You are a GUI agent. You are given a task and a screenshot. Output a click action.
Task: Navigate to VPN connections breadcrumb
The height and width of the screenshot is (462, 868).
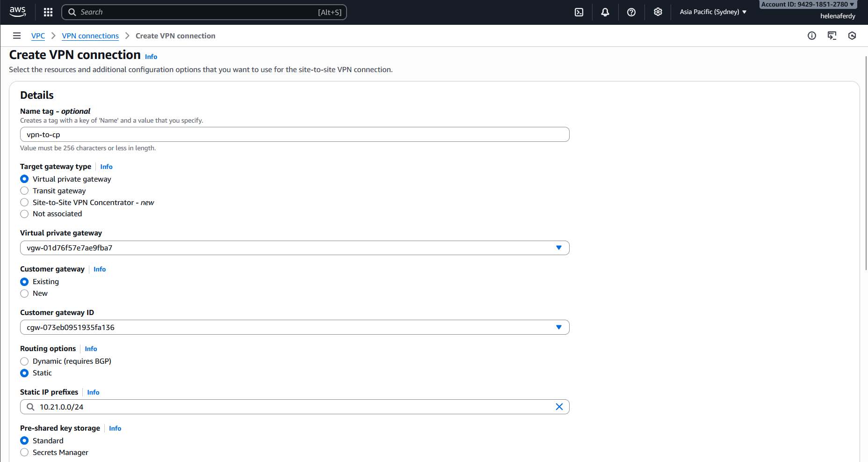(x=90, y=36)
